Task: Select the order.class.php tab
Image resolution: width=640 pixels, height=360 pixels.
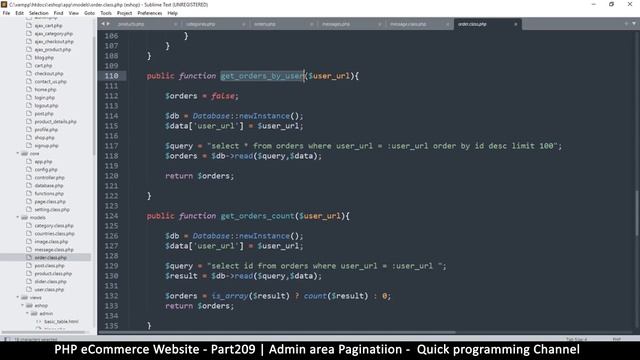Action: coord(472,24)
